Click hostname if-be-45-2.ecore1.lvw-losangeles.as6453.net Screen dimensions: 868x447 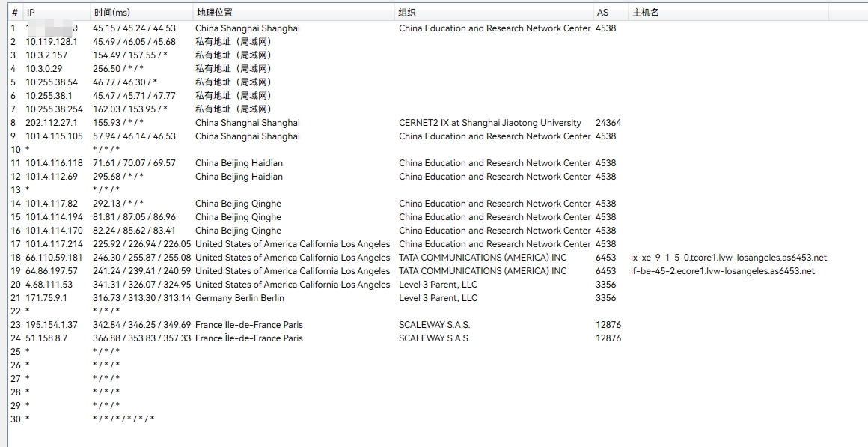coord(723,271)
